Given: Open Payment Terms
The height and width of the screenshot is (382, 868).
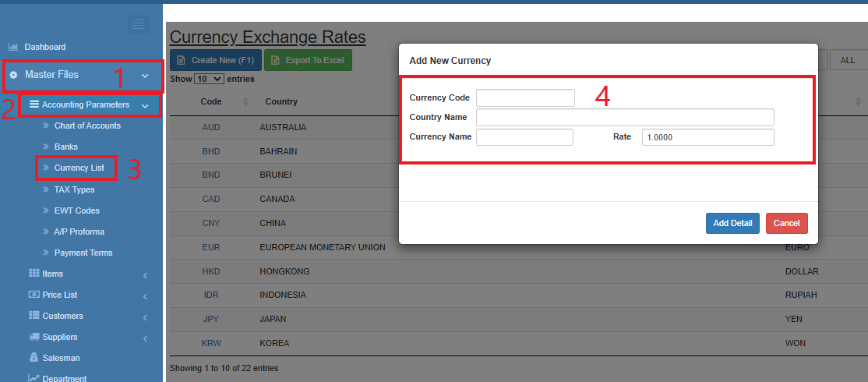Looking at the screenshot, I should [x=83, y=253].
